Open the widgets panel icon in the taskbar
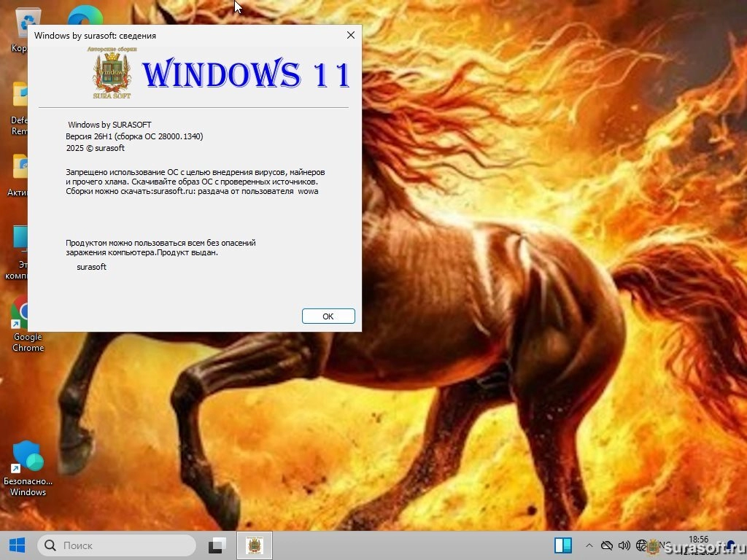This screenshot has height=560, width=747. click(562, 545)
